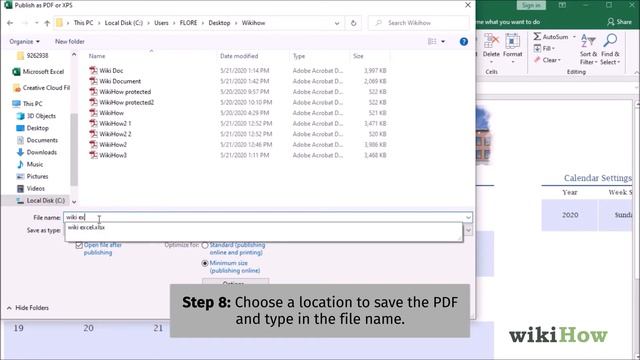Create a New folder

click(x=70, y=42)
